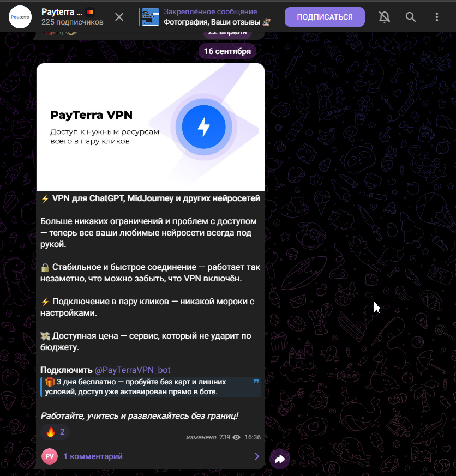Open the "1 комментарий" comments thread

pos(93,456)
